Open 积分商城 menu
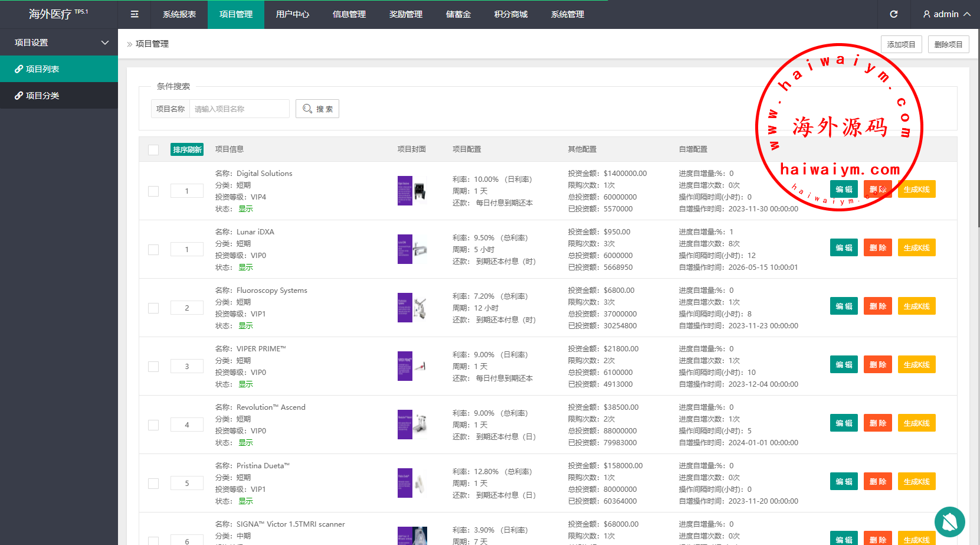The height and width of the screenshot is (545, 980). pos(511,14)
